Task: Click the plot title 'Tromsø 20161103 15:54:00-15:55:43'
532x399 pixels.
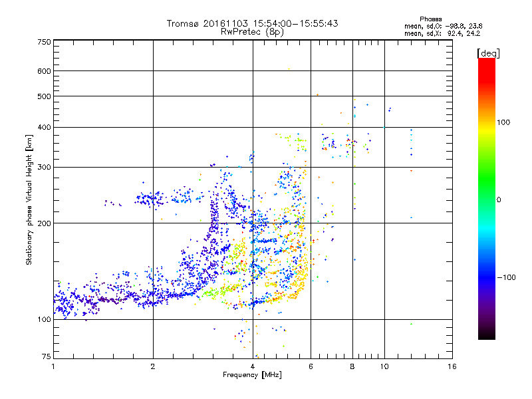Action: point(252,23)
